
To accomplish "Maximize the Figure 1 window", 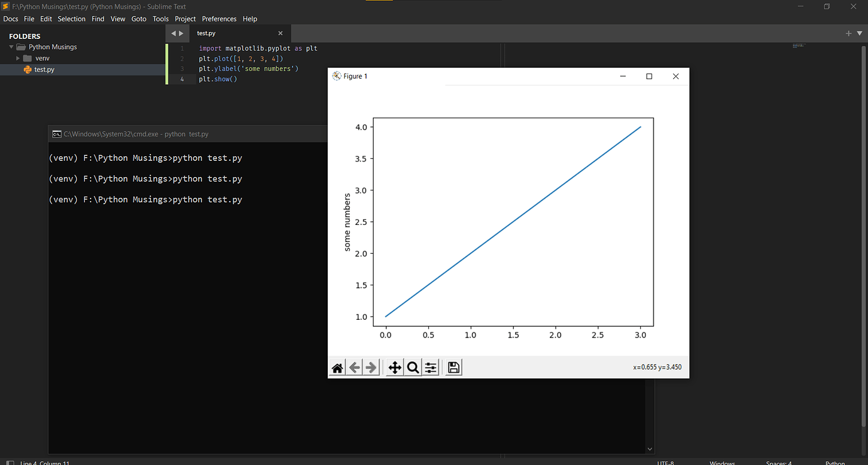I will click(649, 76).
